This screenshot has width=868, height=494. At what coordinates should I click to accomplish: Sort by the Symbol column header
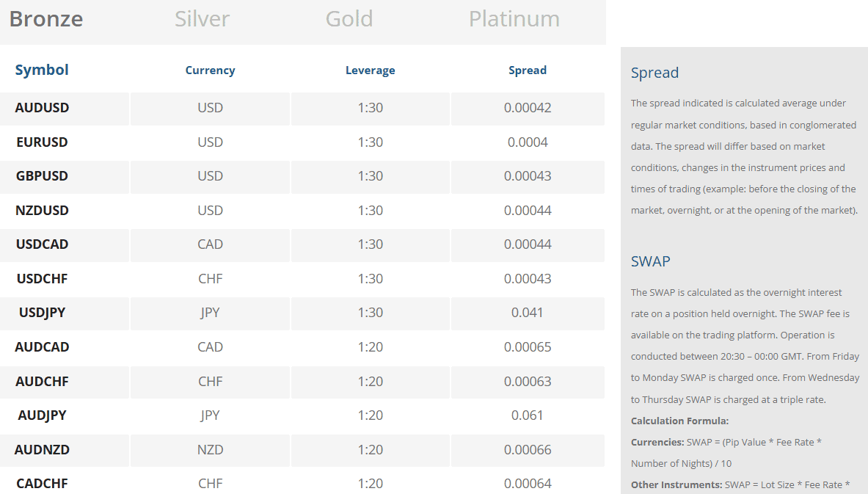pos(41,70)
